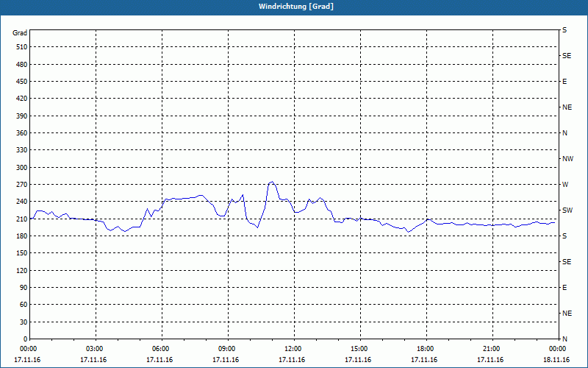Click the "00:00" label above first 17.11.16
This screenshot has height=368, width=588.
tap(29, 349)
